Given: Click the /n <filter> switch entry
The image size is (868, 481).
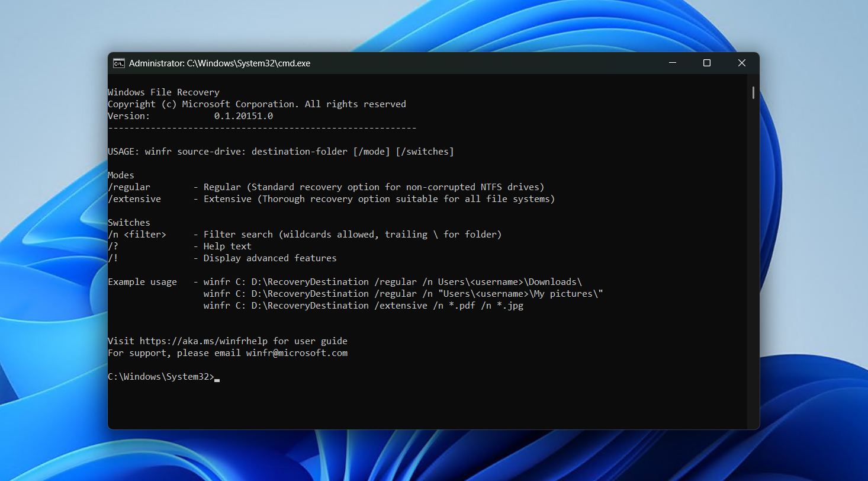Looking at the screenshot, I should click(x=137, y=234).
